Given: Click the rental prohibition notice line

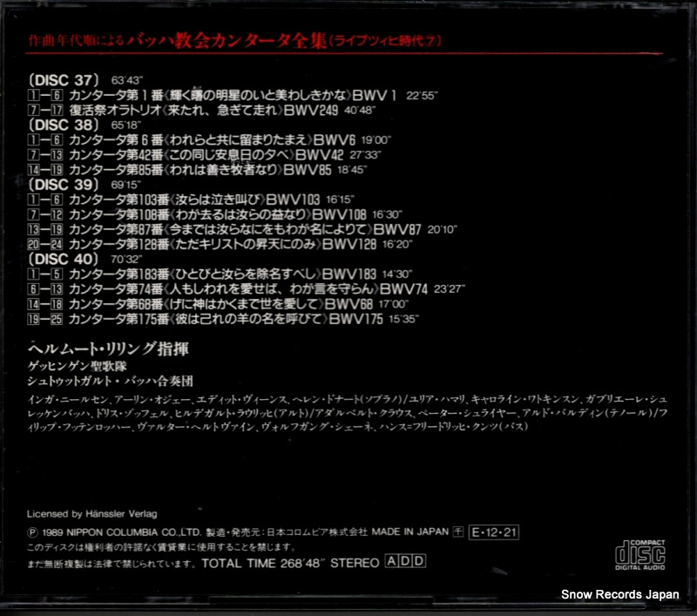Looking at the screenshot, I should (161, 547).
